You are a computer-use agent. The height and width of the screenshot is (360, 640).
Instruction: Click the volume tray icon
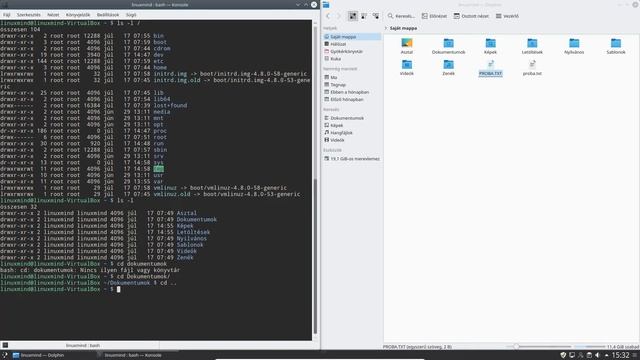click(x=597, y=355)
